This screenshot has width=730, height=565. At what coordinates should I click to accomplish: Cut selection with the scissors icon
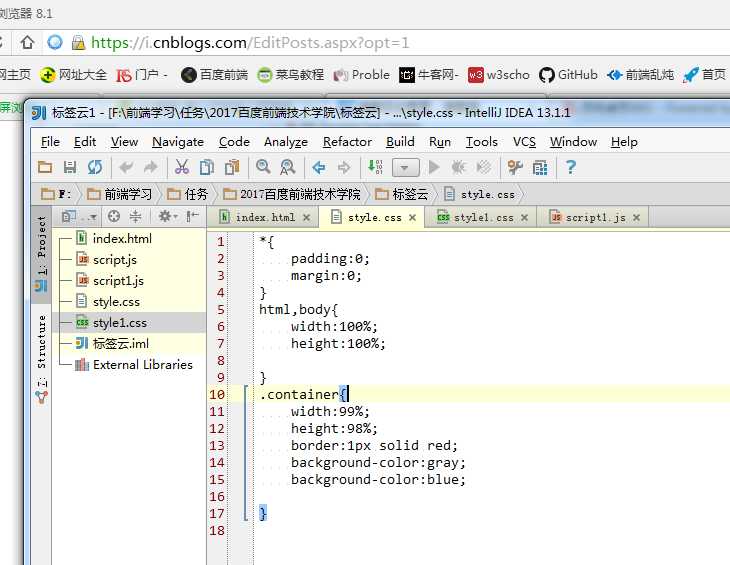(x=182, y=167)
